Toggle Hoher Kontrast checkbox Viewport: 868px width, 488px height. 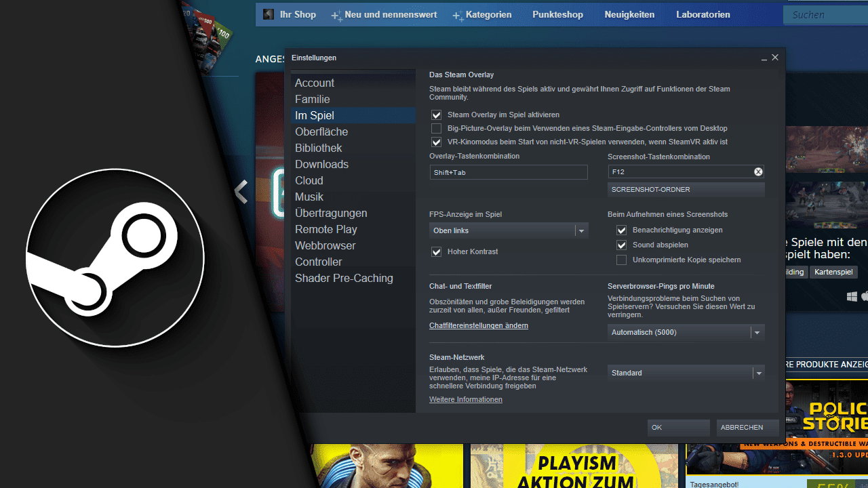(436, 252)
